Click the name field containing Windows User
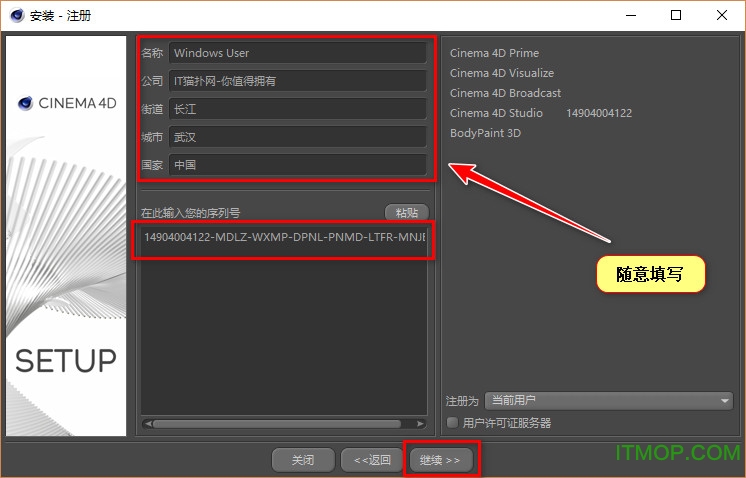The image size is (746, 478). pyautogui.click(x=298, y=53)
